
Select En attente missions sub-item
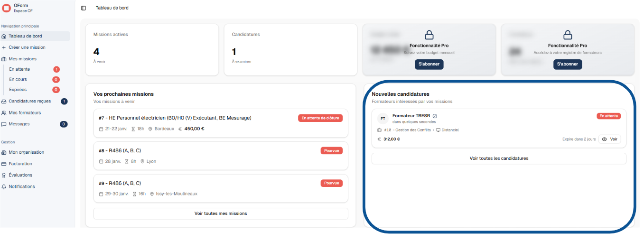19,69
